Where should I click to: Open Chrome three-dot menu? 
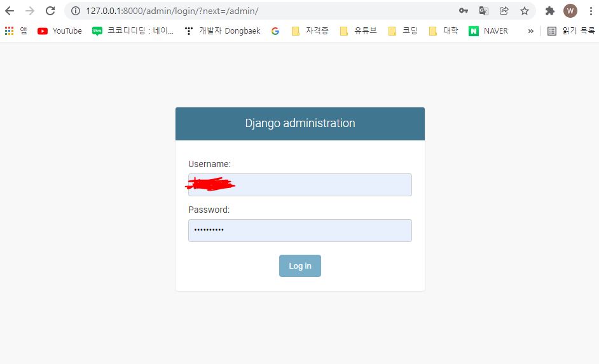click(591, 11)
